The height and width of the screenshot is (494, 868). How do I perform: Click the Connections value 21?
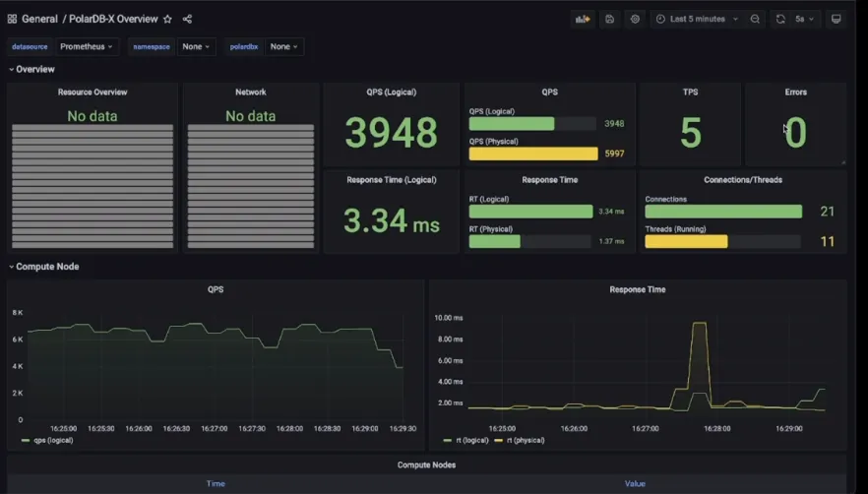pos(827,211)
